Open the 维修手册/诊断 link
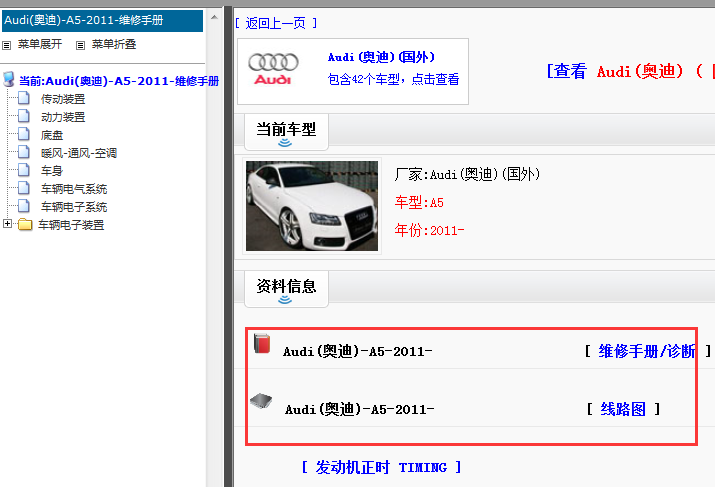715x487 pixels. pyautogui.click(x=647, y=351)
